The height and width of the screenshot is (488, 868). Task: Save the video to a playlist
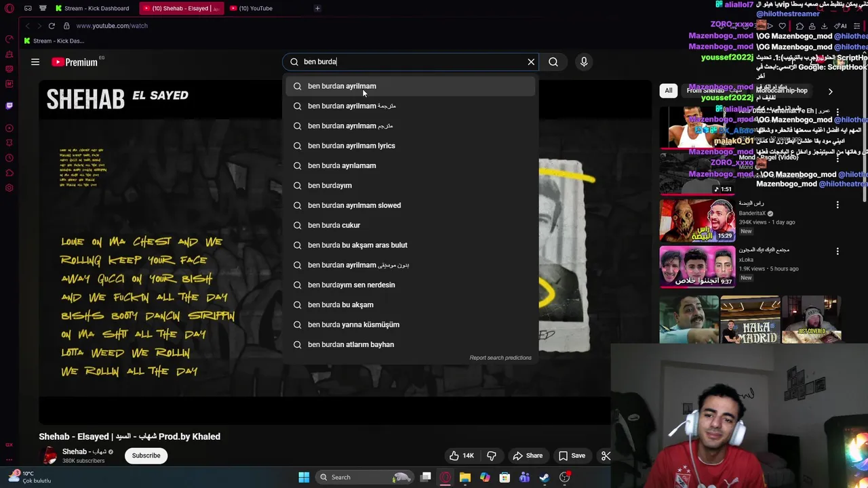click(572, 455)
